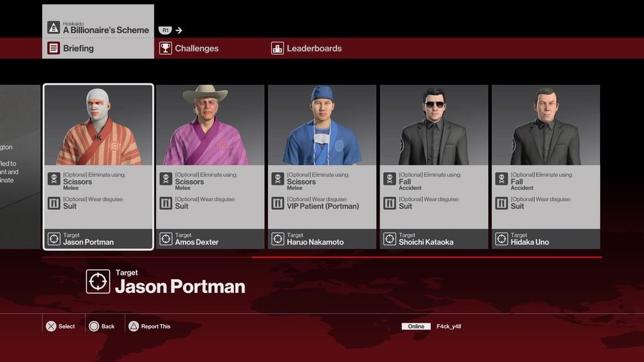This screenshot has width=644, height=362.
Task: Open the Briefing tab
Action: [98, 48]
